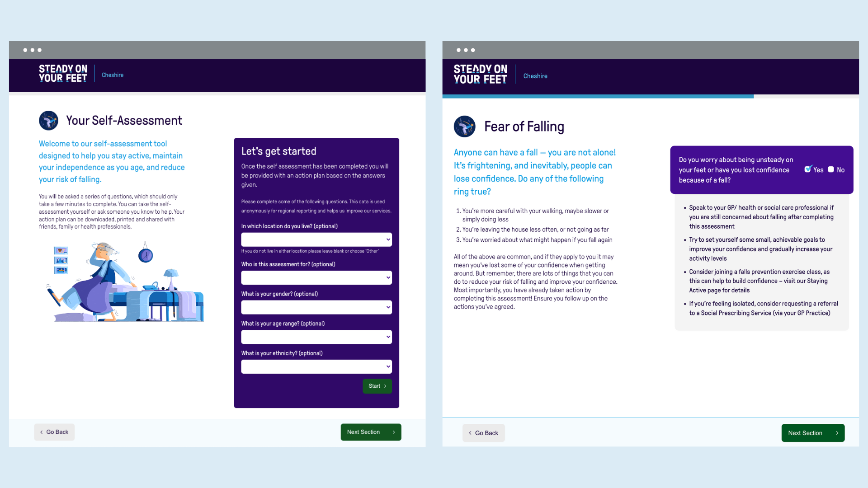The image size is (868, 488).
Task: Expand the location dropdown menu
Action: tap(316, 239)
